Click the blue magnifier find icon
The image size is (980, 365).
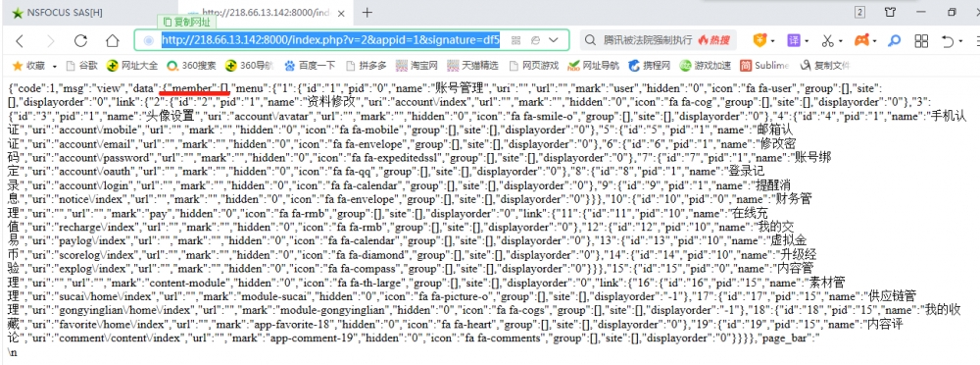pyautogui.click(x=895, y=40)
